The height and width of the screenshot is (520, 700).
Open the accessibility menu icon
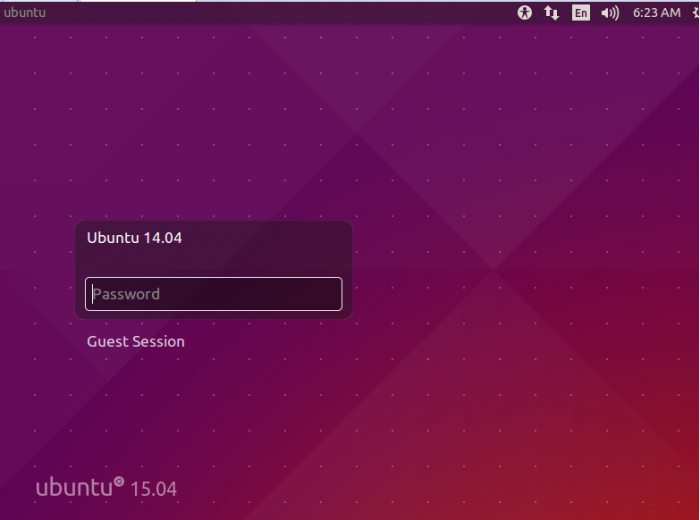point(525,12)
